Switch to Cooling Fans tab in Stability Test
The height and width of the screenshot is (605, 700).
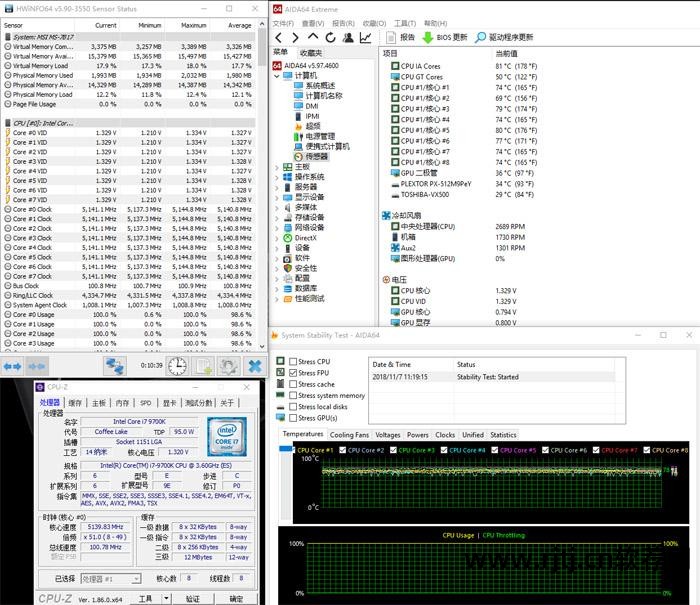click(349, 435)
